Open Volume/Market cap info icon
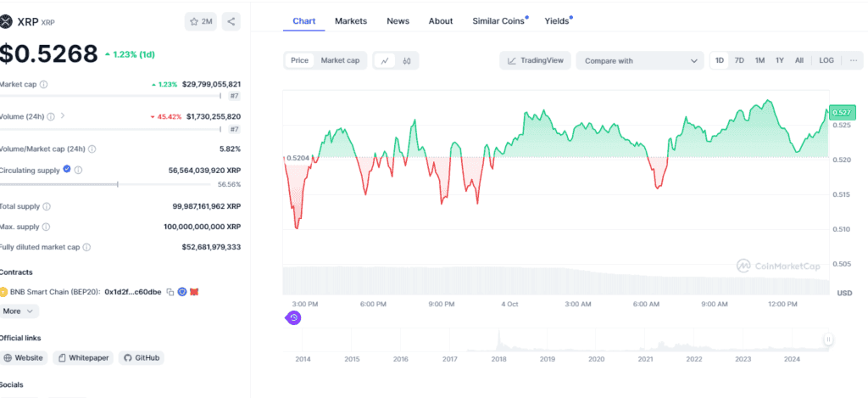This screenshot has width=868, height=398. tap(92, 149)
